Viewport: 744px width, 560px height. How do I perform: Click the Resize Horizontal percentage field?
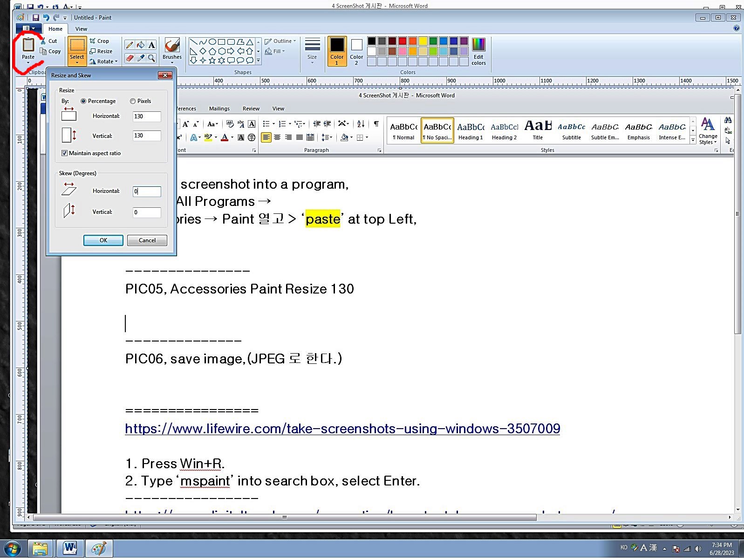[147, 116]
